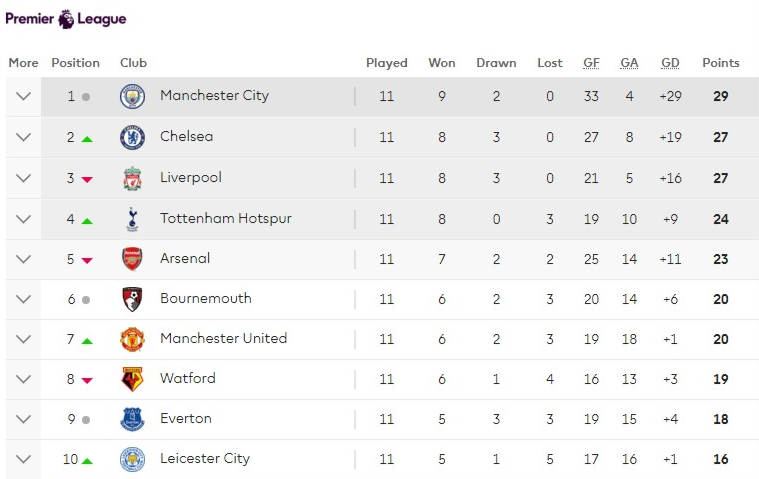Click the Manchester United crest
Viewport: 759px width, 479px height.
coord(132,339)
